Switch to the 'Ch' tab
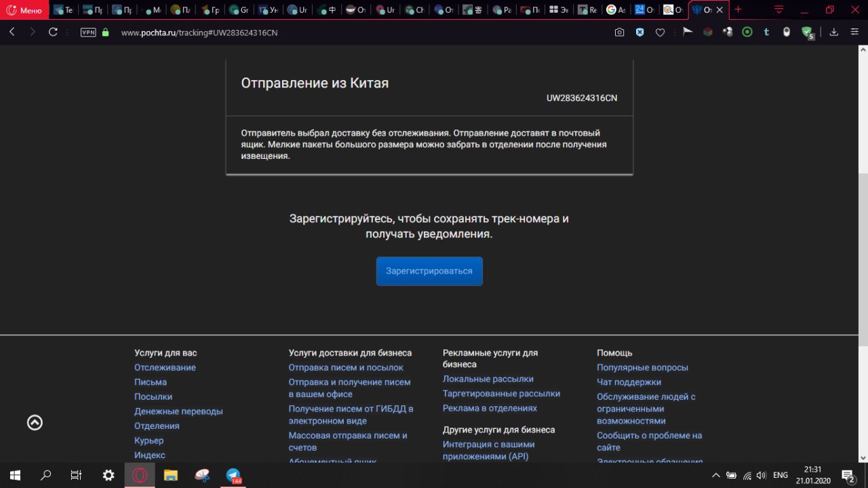 point(414,10)
